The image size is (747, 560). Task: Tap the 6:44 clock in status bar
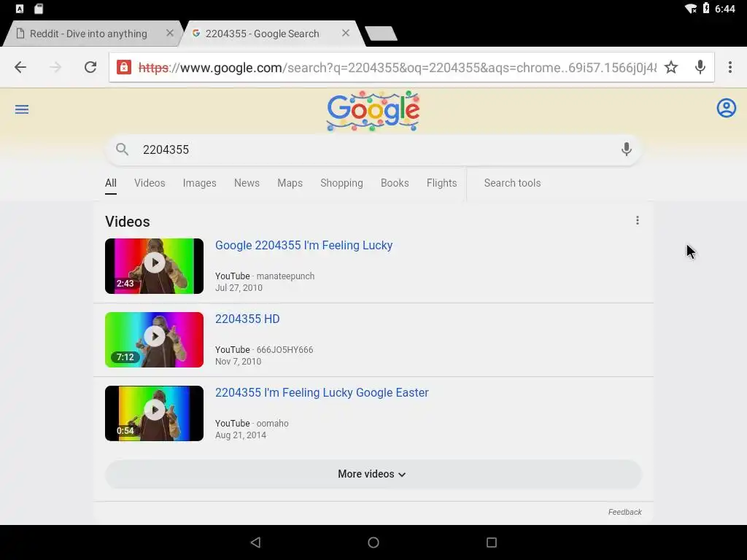725,9
